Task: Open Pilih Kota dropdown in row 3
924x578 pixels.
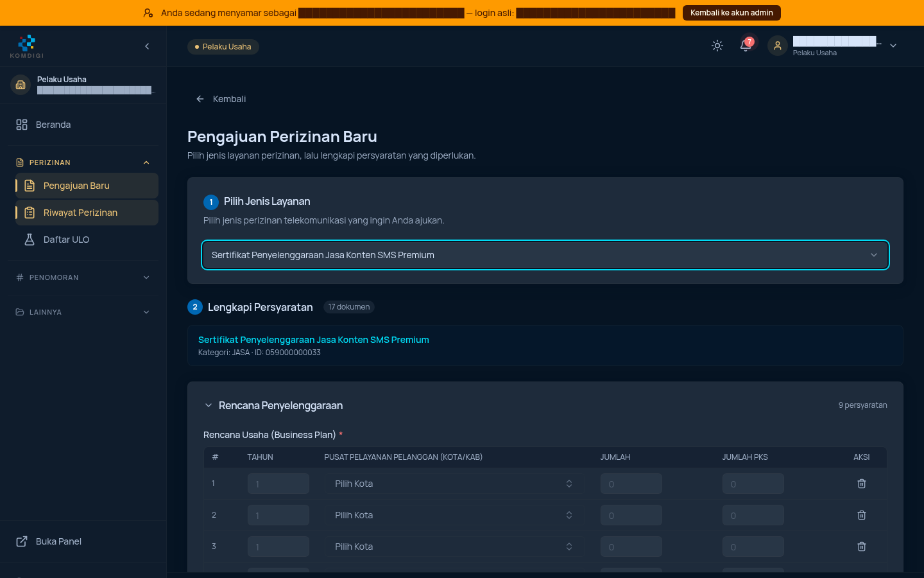Action: (454, 547)
